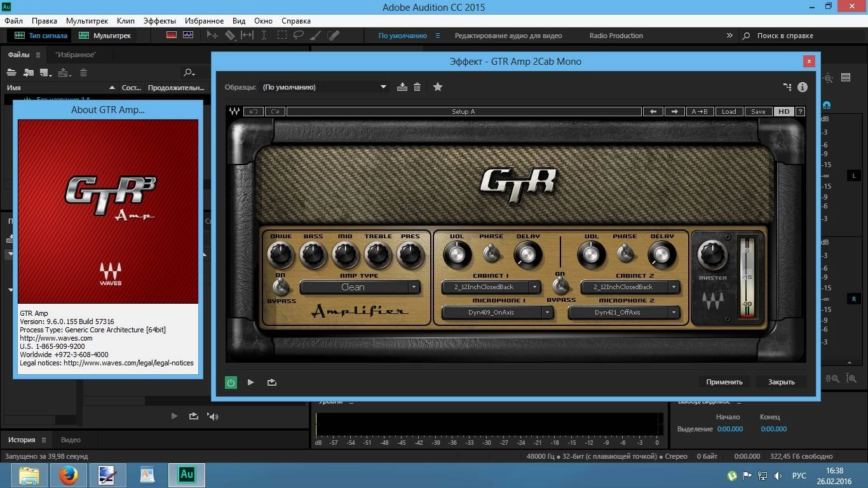Image resolution: width=868 pixels, height=488 pixels.
Task: Toggle the effect power state button
Action: point(231,383)
